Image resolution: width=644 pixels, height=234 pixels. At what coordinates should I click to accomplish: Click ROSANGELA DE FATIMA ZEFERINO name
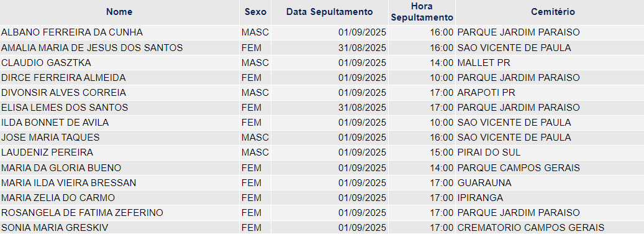point(82,213)
